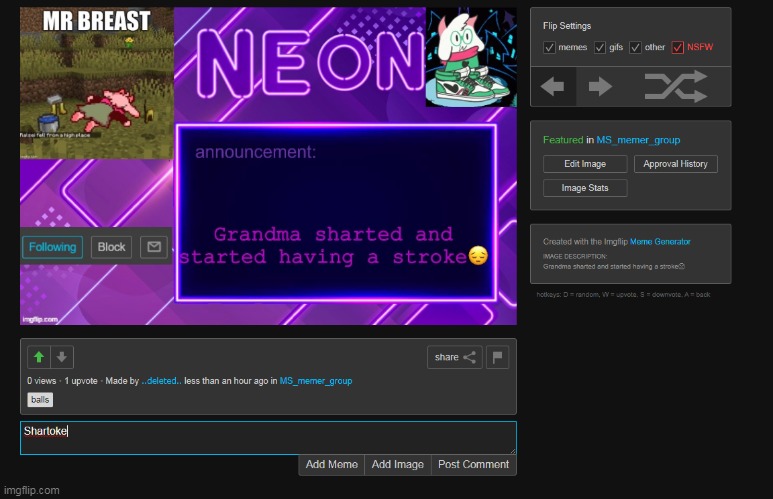This screenshot has height=499, width=773.
Task: Open MS_memer_group link under the vote buttons
Action: coord(316,381)
